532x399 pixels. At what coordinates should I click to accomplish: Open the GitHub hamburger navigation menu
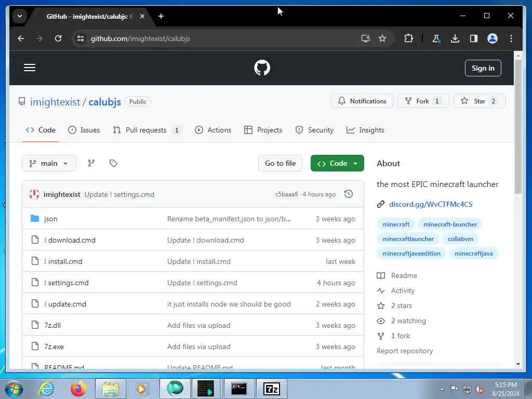pos(30,68)
